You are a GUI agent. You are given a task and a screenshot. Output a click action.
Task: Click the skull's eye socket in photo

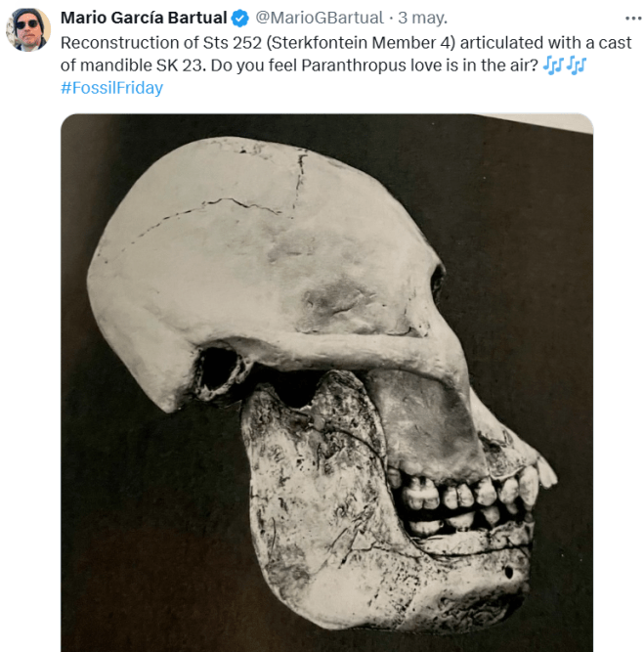(438, 284)
